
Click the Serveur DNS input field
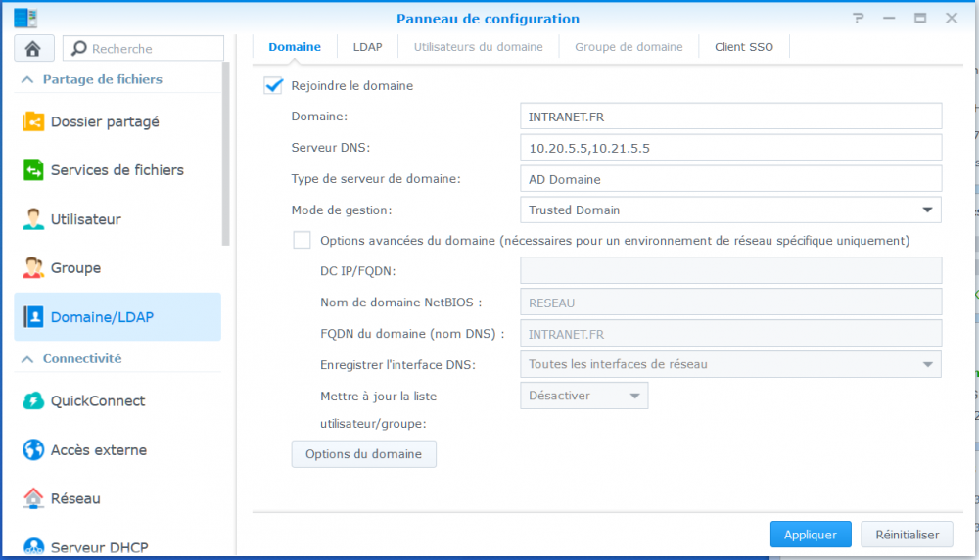(x=729, y=147)
